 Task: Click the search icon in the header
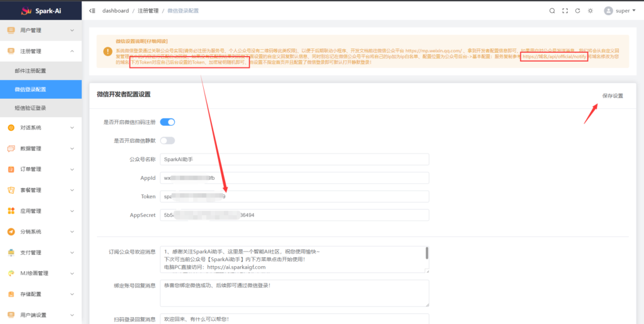coord(552,11)
